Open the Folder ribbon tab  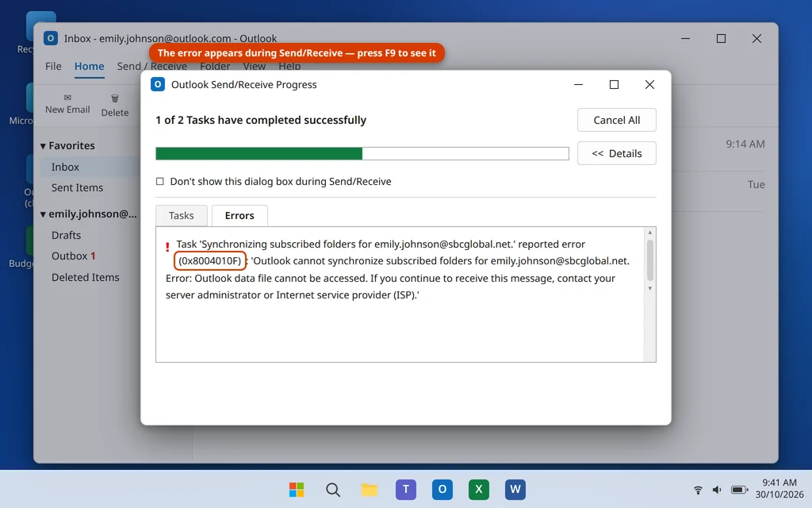pyautogui.click(x=215, y=67)
